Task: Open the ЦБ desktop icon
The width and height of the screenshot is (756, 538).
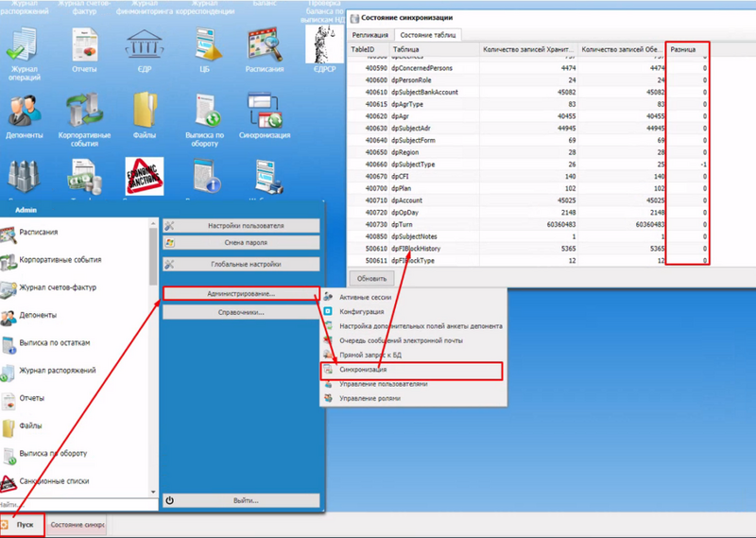Action: tap(203, 49)
